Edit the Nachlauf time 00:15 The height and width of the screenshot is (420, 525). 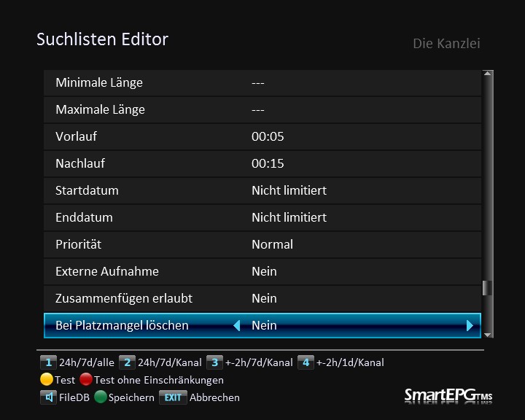pos(268,163)
